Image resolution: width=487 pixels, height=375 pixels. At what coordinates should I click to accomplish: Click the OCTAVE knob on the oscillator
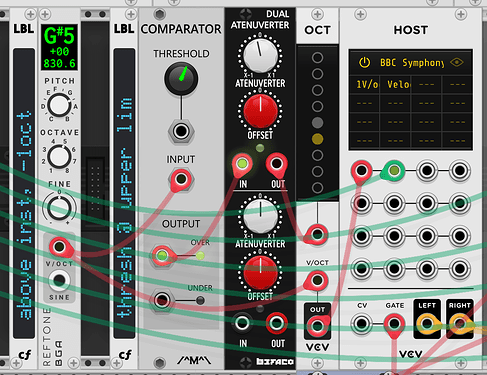tap(59, 157)
